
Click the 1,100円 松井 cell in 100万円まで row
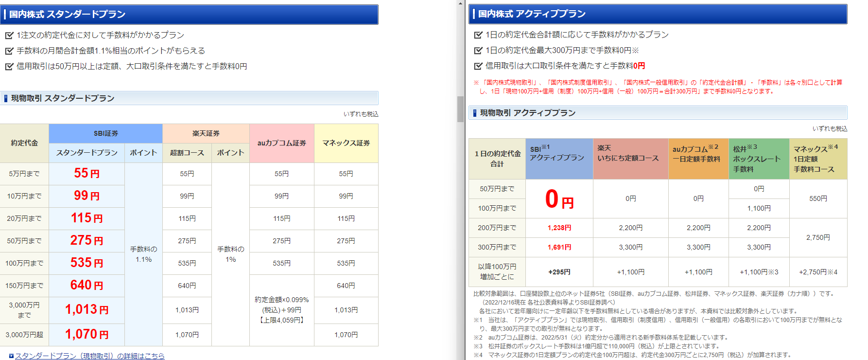759,208
